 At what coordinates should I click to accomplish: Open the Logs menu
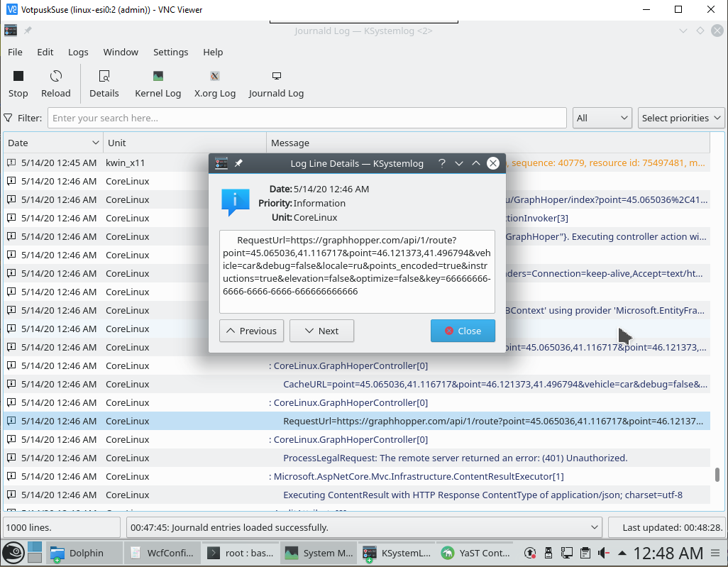point(78,52)
